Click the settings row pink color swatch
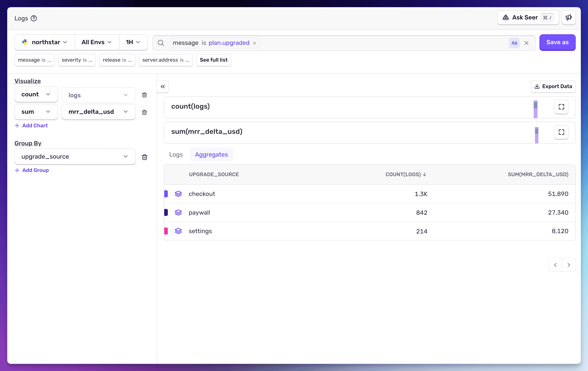The height and width of the screenshot is (371, 588). click(x=166, y=231)
